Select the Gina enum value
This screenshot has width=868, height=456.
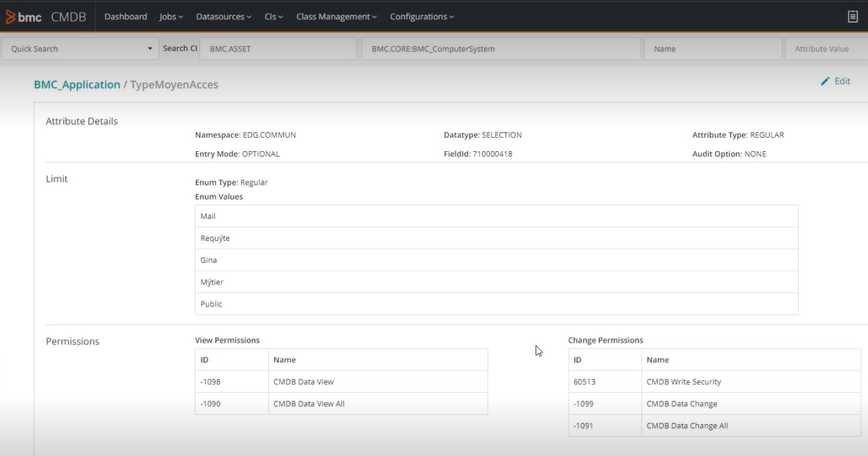tap(497, 260)
